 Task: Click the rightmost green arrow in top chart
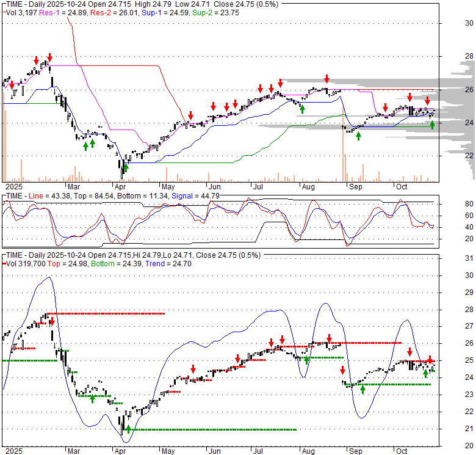click(x=433, y=125)
